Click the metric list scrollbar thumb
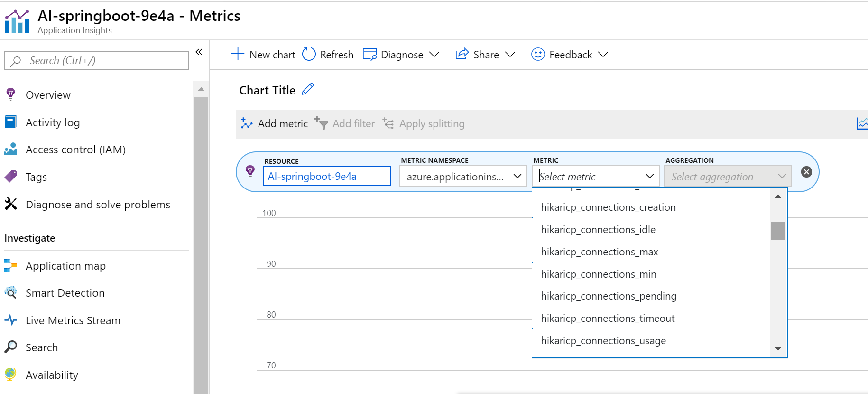 pyautogui.click(x=777, y=231)
